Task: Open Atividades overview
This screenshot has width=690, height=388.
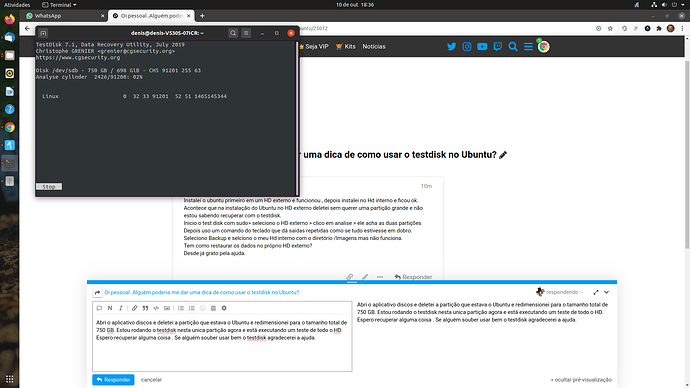Action: click(x=17, y=5)
